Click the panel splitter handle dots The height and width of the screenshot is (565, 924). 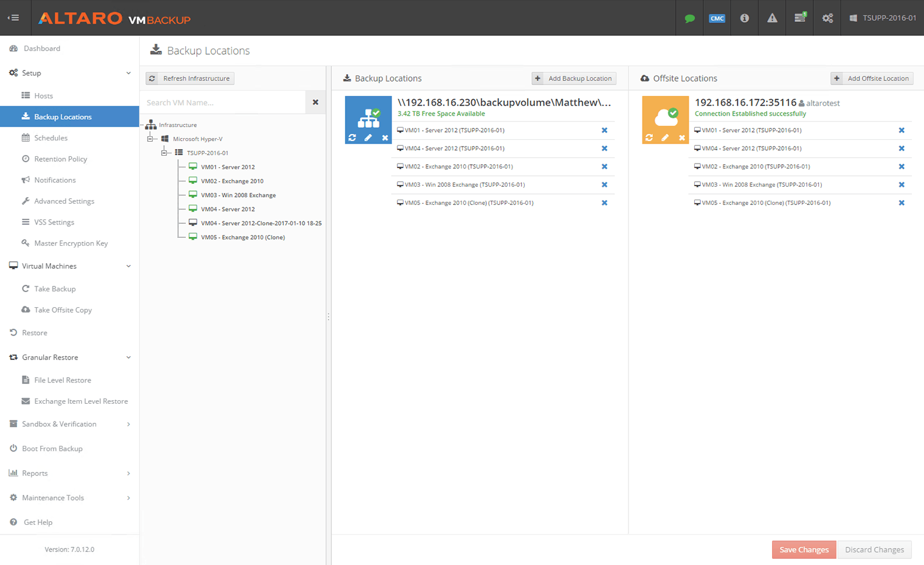pyautogui.click(x=328, y=317)
